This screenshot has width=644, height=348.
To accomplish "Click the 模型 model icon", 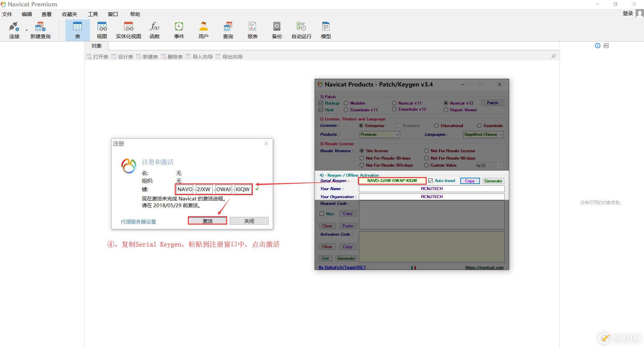I will click(326, 30).
